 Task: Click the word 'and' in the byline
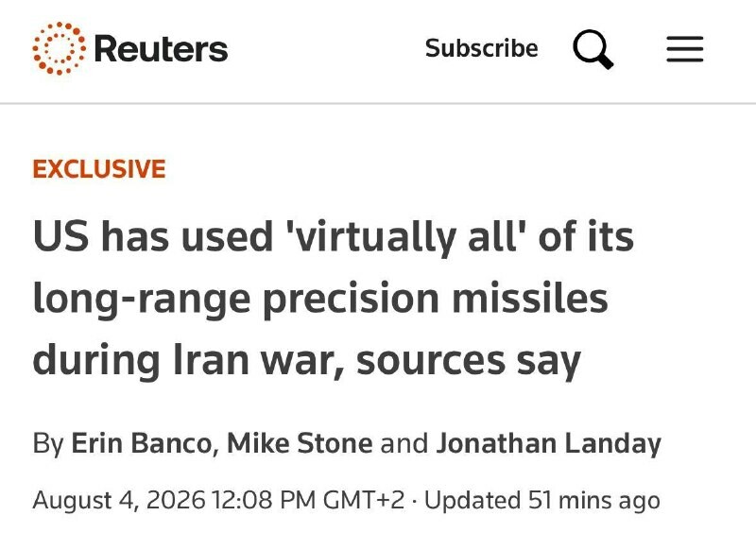[x=404, y=443]
